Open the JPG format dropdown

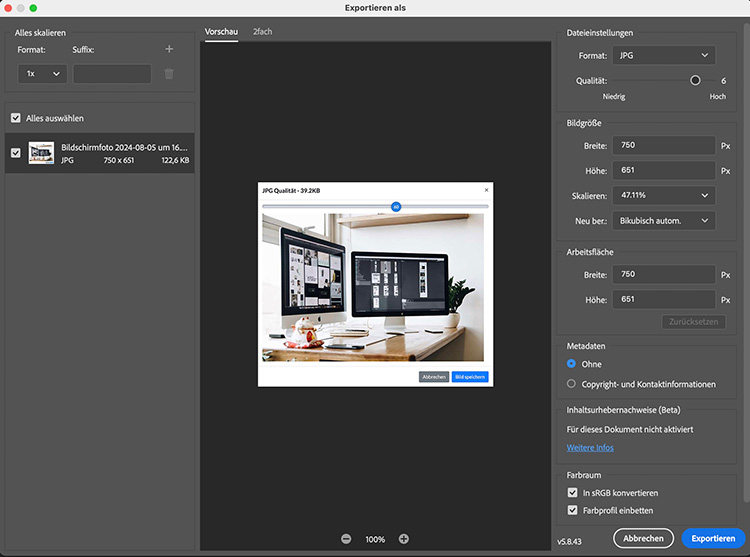pyautogui.click(x=664, y=55)
